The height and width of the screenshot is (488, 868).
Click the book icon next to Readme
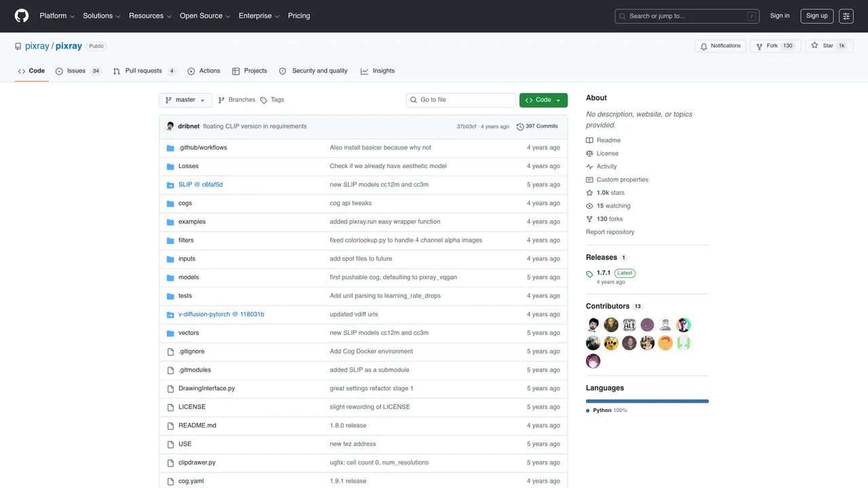coord(590,140)
